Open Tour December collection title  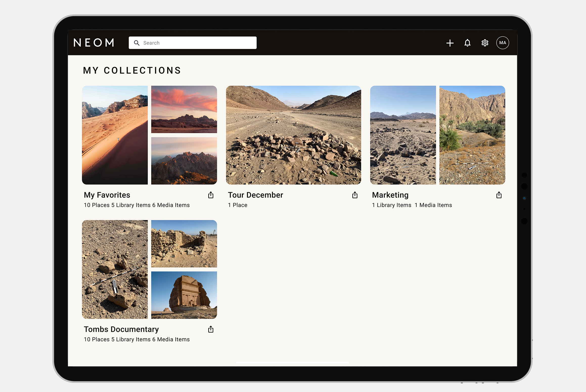pyautogui.click(x=255, y=195)
